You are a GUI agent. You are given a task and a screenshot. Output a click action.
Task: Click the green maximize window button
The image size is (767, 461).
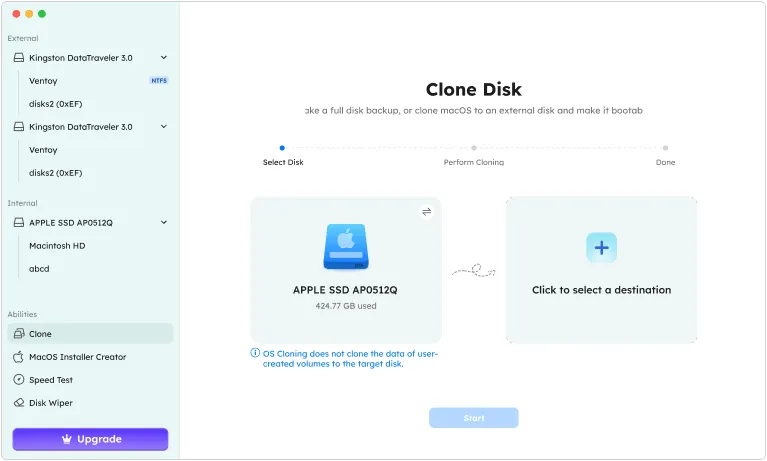coord(42,14)
